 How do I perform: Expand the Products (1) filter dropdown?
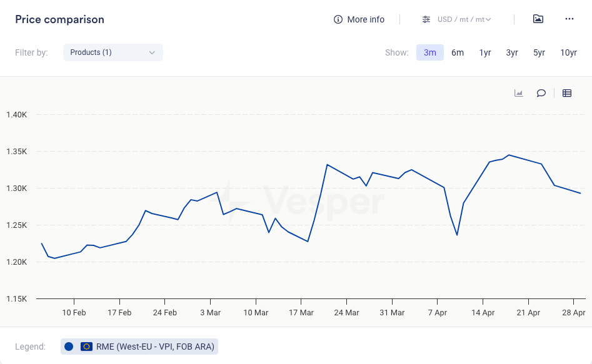(x=113, y=52)
